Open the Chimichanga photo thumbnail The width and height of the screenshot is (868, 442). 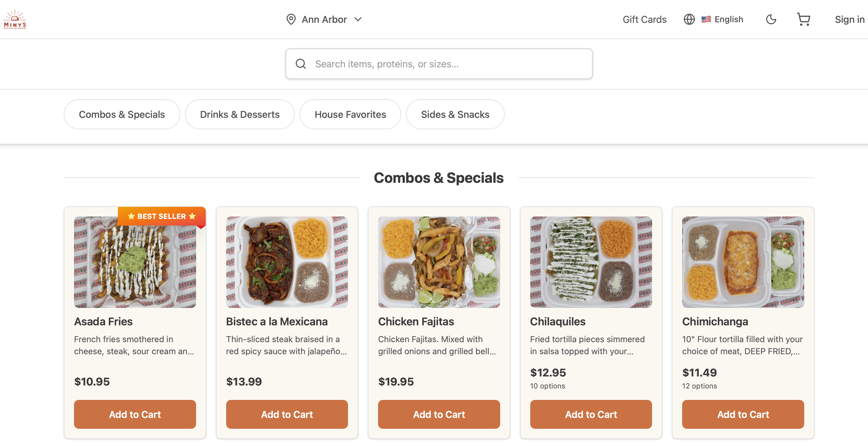tap(743, 262)
